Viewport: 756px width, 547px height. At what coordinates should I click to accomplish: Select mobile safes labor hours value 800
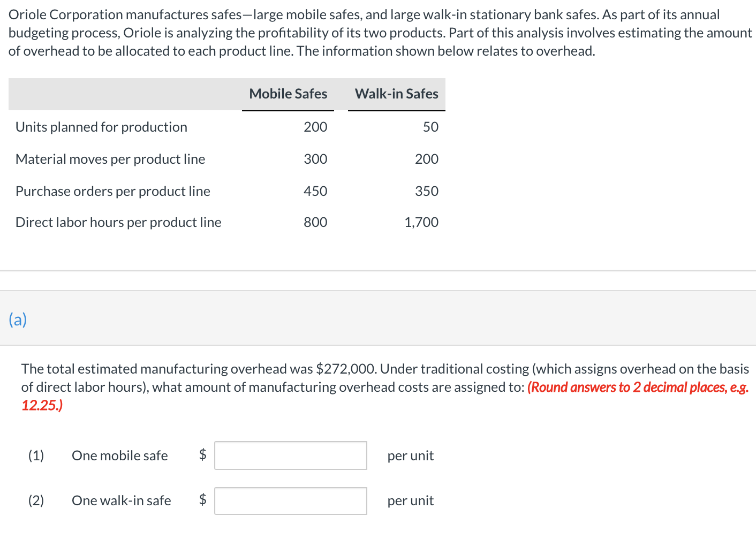315,222
